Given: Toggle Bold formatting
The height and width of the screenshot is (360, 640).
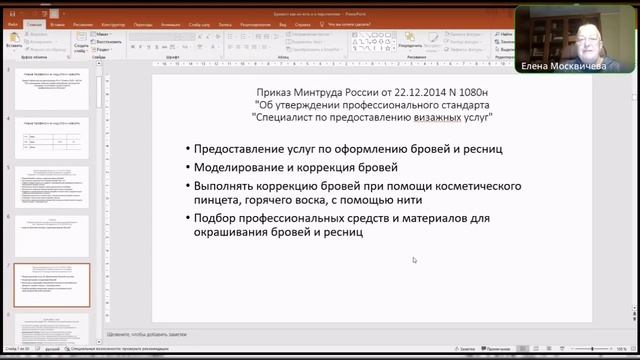Looking at the screenshot, I should pyautogui.click(x=133, y=47).
